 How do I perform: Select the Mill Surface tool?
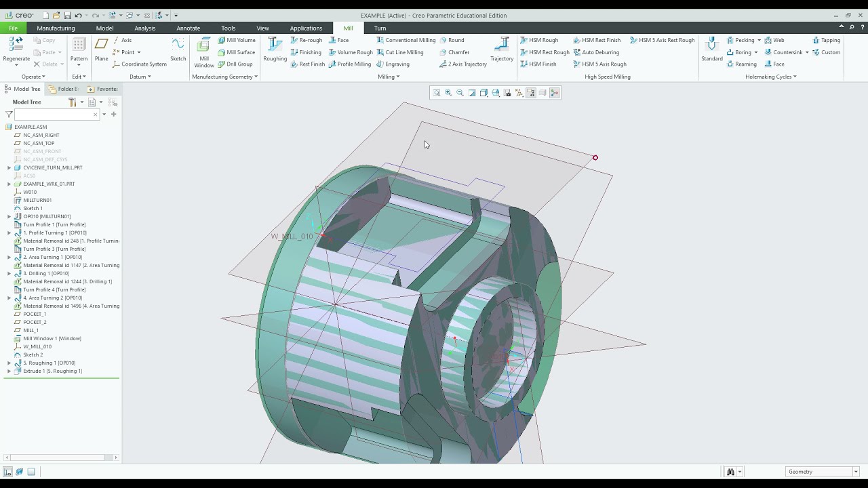[x=236, y=52]
